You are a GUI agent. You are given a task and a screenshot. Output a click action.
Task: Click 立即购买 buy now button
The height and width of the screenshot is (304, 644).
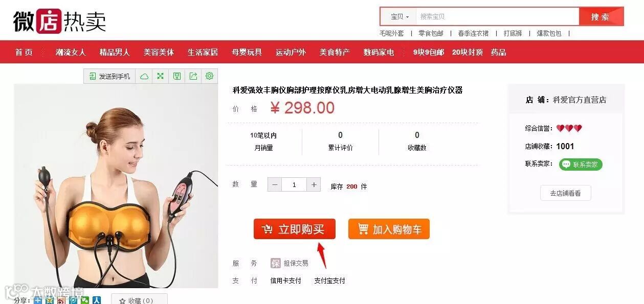295,229
